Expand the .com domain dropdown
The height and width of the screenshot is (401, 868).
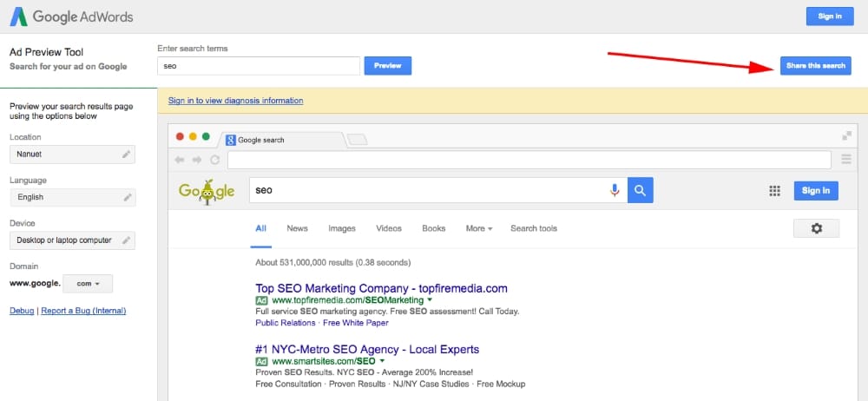coord(88,284)
